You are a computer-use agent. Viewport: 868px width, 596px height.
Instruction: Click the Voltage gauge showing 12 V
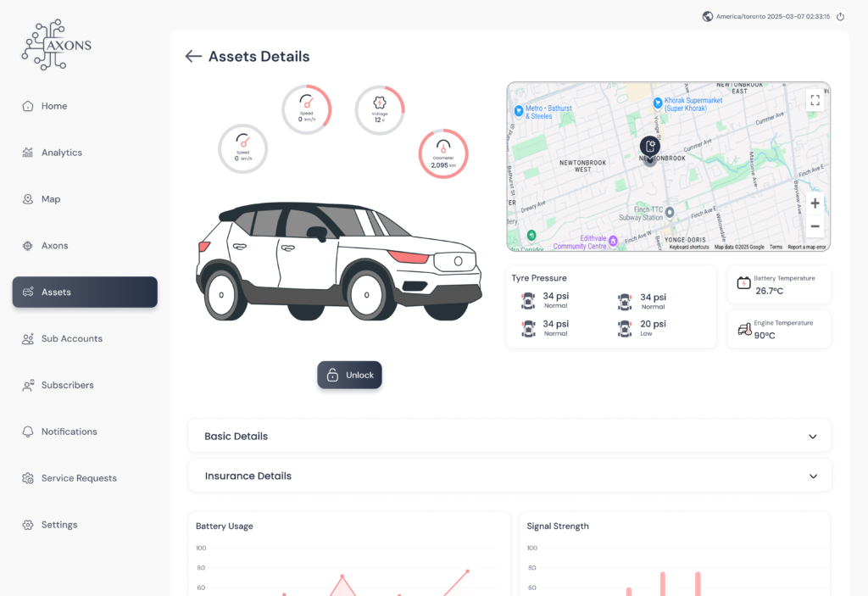[x=379, y=110]
